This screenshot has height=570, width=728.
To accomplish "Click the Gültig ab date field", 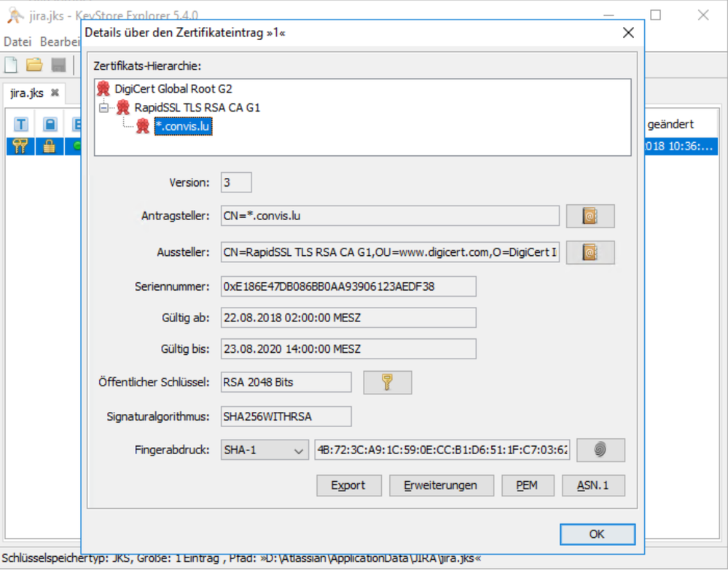I will pos(348,318).
